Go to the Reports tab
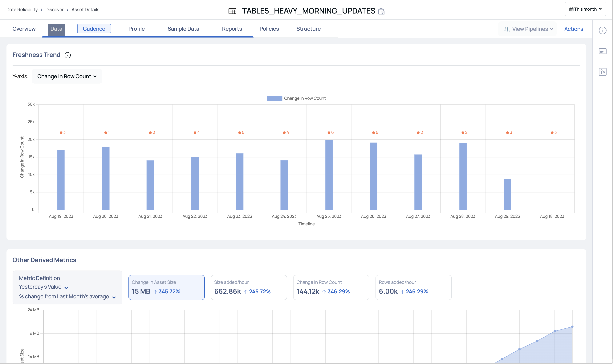This screenshot has width=613, height=364. point(232,29)
